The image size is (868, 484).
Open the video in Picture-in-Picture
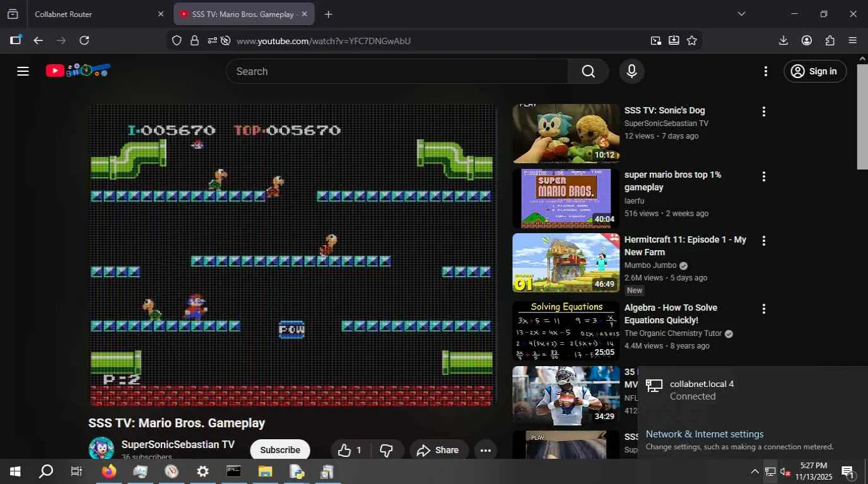tap(656, 40)
